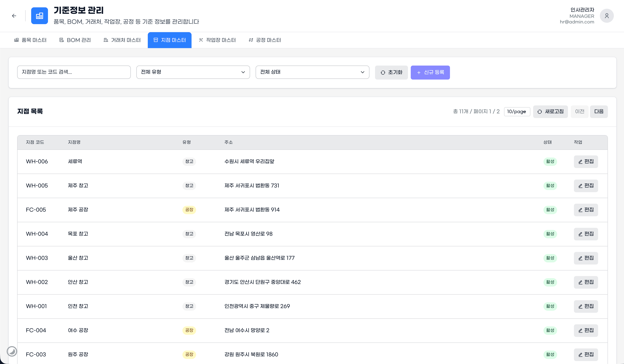Screen dimensions: 624x364
Task: Click edit for the WH-001 인천 창고 row
Action: click(586, 306)
